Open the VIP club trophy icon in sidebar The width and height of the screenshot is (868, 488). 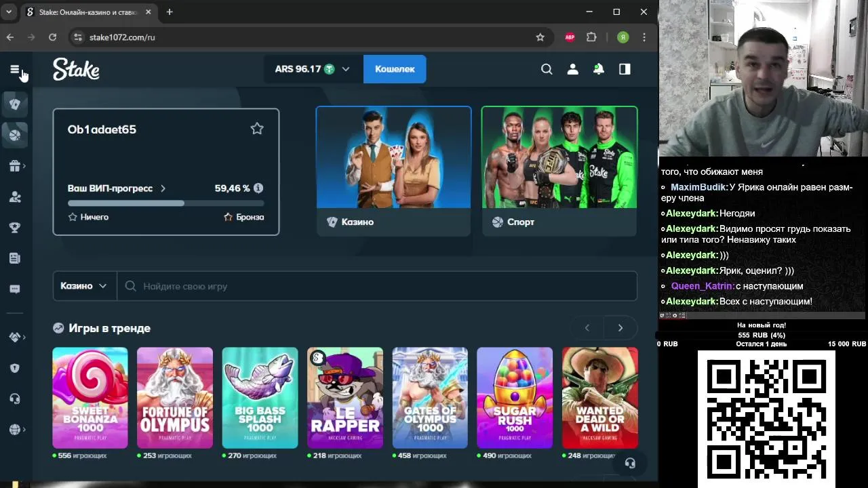tap(14, 228)
